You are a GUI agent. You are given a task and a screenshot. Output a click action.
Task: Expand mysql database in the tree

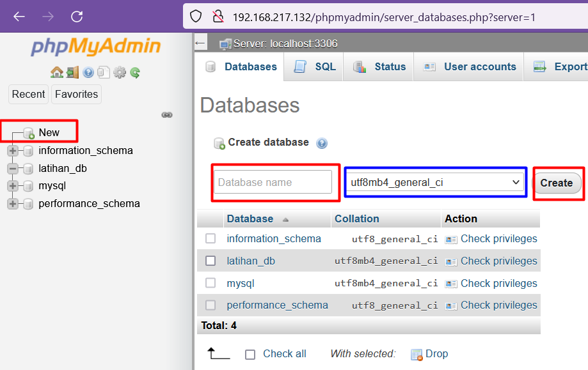[x=13, y=186]
